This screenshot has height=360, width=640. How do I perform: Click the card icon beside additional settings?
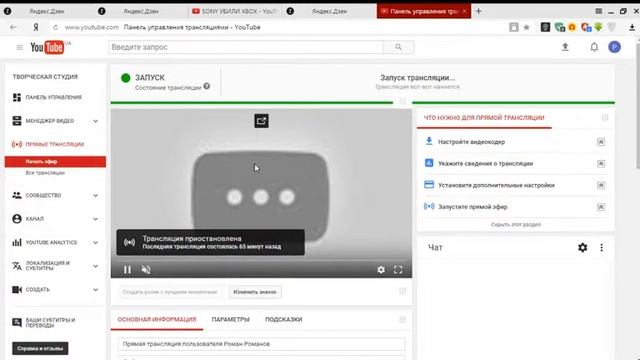pyautogui.click(x=429, y=184)
